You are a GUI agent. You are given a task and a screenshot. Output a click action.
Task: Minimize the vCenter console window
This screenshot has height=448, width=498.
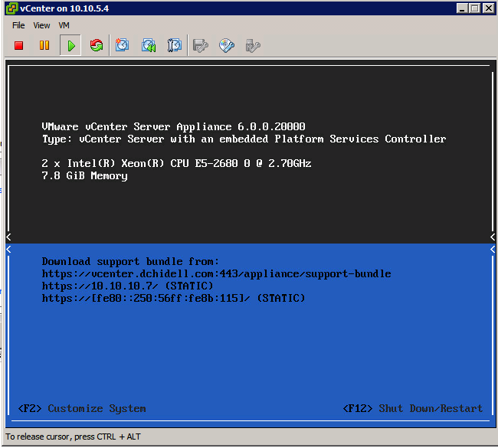pyautogui.click(x=462, y=8)
